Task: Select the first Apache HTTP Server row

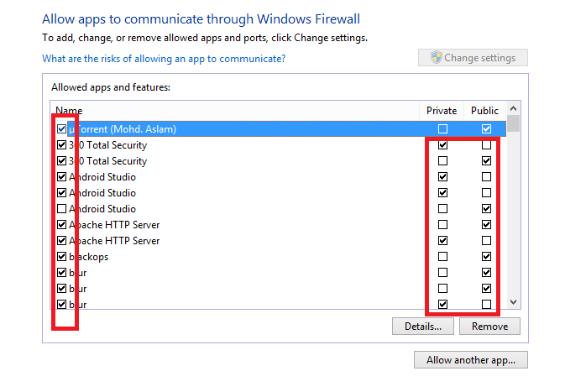Action: 278,225
